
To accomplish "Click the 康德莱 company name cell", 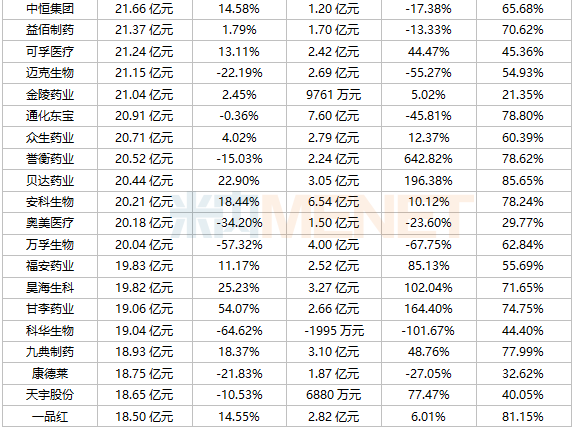I will (x=50, y=374).
